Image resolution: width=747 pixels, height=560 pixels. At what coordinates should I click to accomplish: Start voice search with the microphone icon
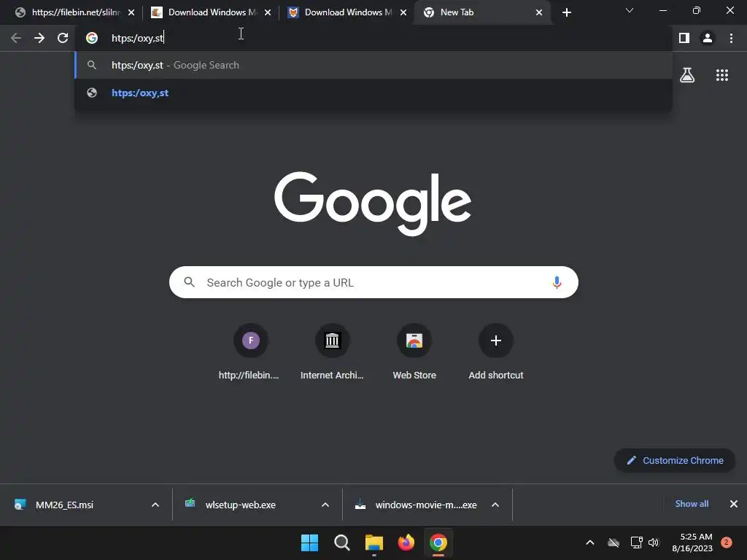tap(557, 282)
